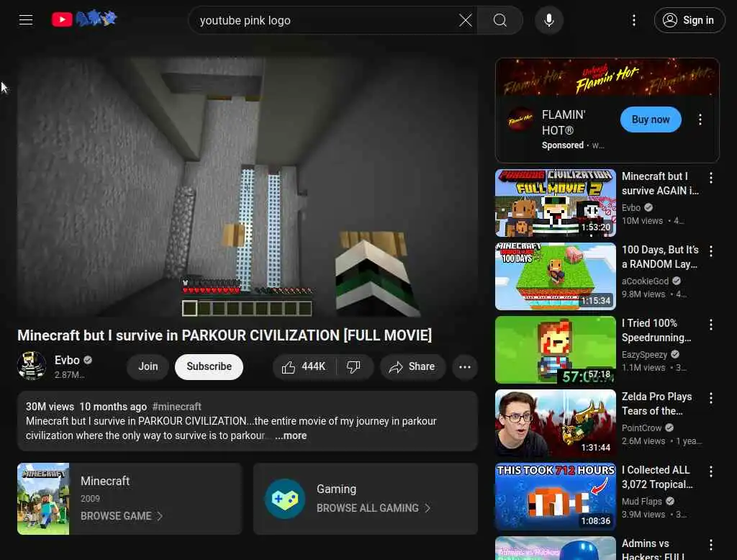Subscribe to Evbo channel

(209, 367)
